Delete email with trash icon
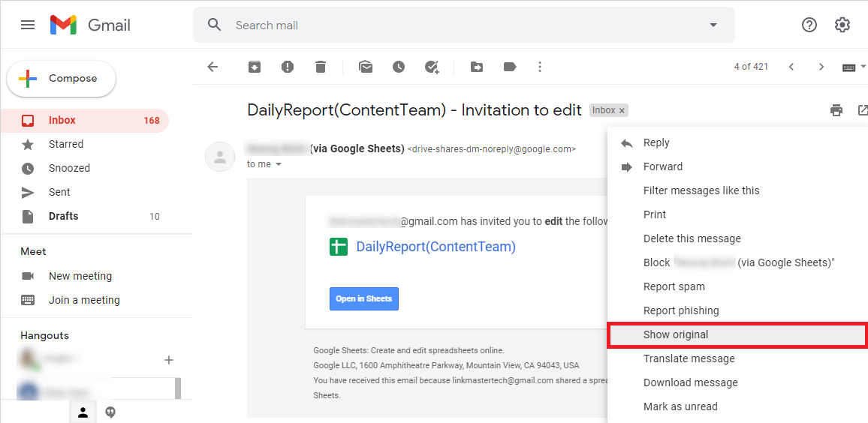868x423 pixels. [321, 67]
